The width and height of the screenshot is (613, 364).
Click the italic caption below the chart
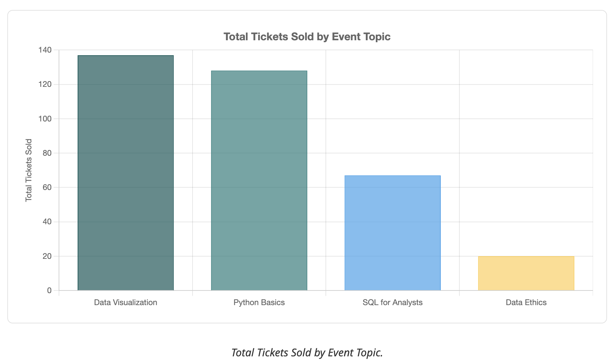click(307, 352)
